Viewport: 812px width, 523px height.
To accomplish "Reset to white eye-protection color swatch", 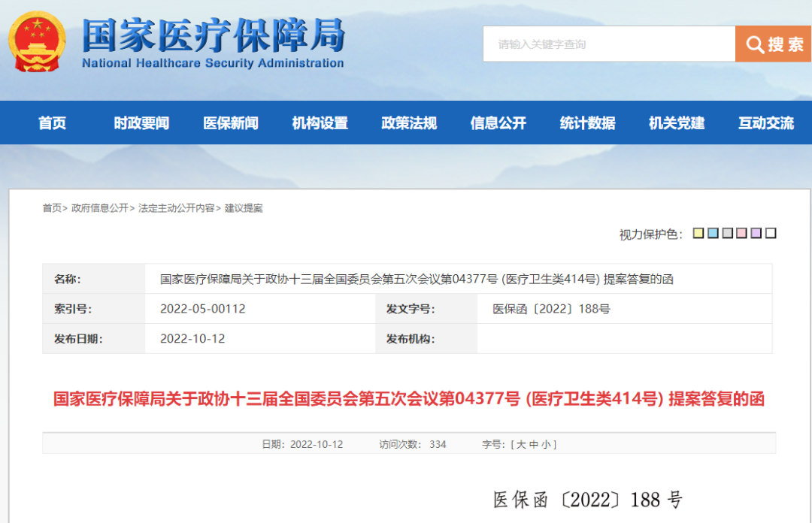I will pos(771,234).
